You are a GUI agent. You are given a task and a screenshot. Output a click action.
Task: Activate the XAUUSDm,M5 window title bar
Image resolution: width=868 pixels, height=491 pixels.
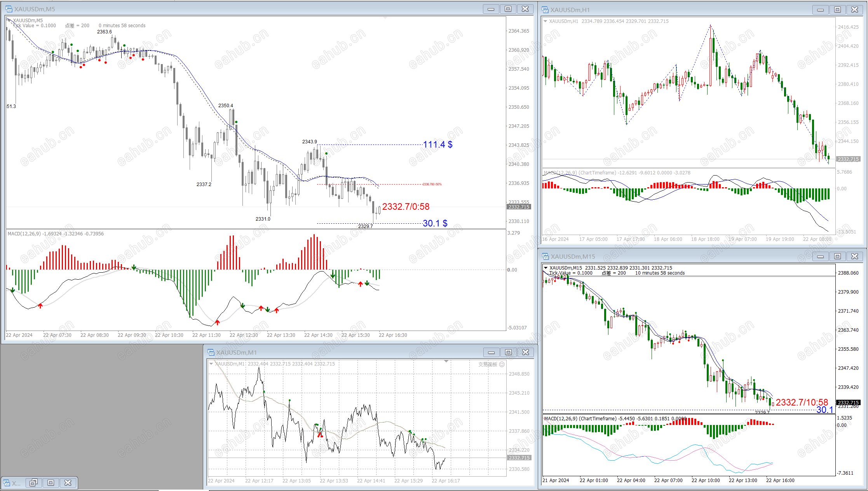(233, 9)
